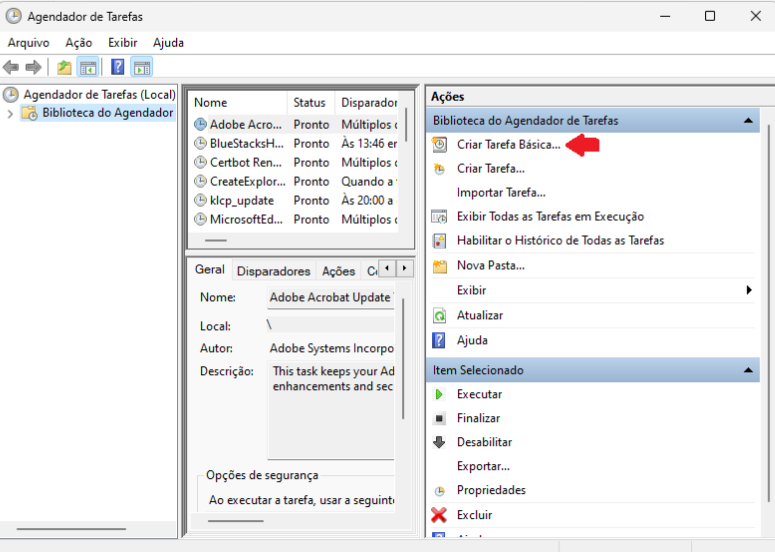Image resolution: width=775 pixels, height=552 pixels.
Task: Click the Forward arrow toolbar icon
Action: click(x=33, y=67)
